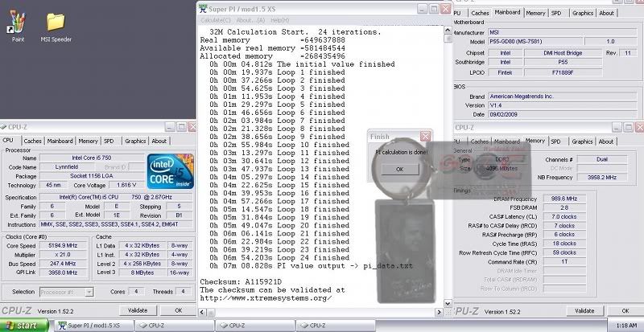644x332 pixels.
Task: Click the BIOS brand American Megatrends Inc.
Action: (562, 96)
